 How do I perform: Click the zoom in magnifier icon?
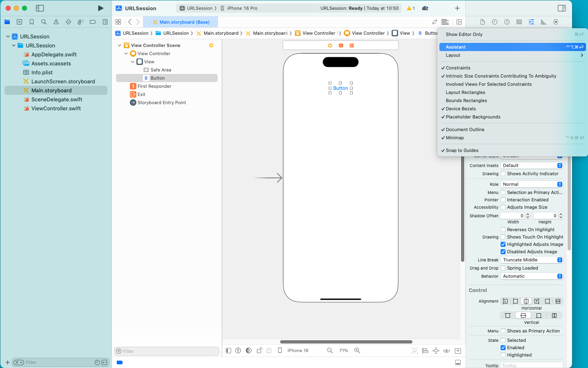click(357, 350)
